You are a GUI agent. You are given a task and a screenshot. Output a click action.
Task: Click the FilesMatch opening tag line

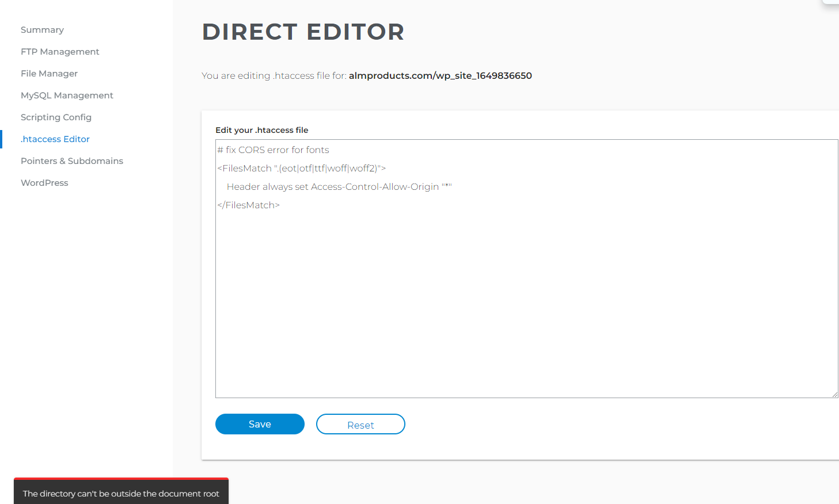tap(302, 168)
